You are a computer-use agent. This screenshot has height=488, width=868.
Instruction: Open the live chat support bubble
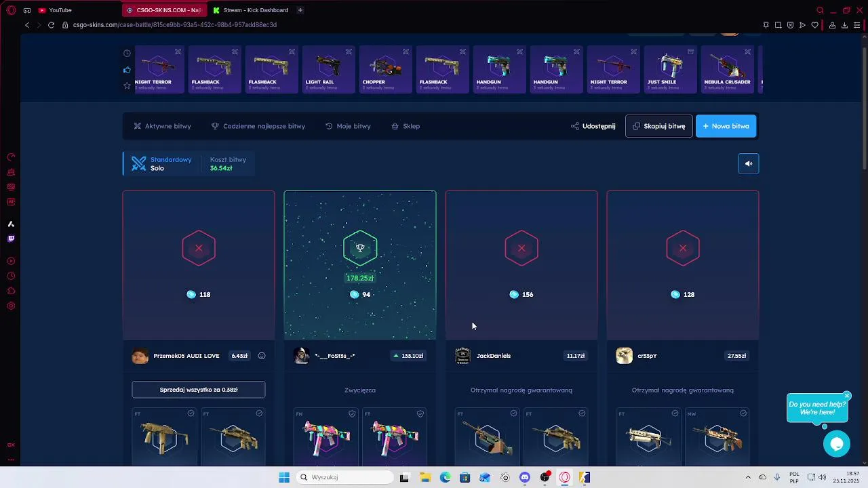pyautogui.click(x=837, y=444)
